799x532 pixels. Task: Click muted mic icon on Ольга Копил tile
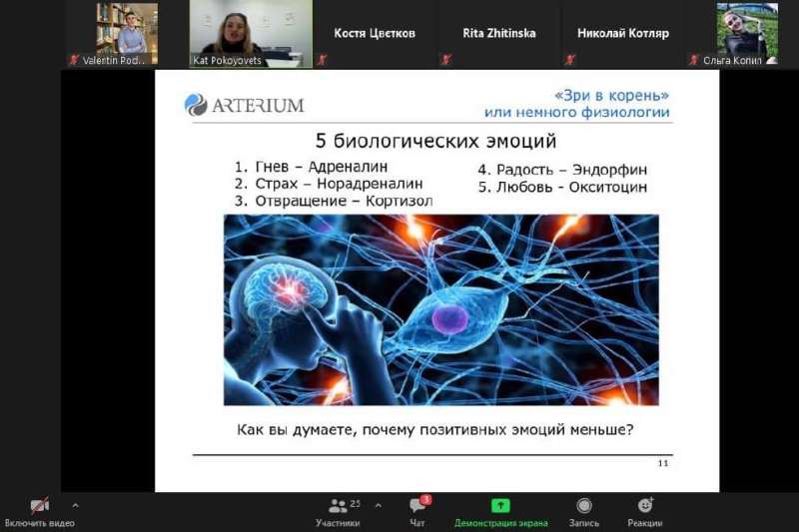click(x=693, y=60)
